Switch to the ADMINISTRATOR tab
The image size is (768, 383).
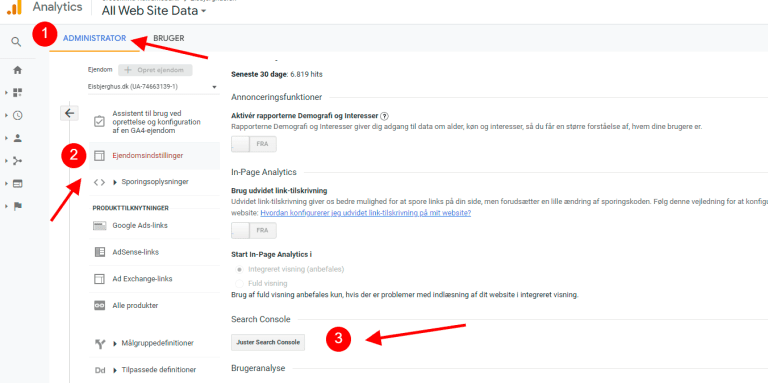pos(95,38)
